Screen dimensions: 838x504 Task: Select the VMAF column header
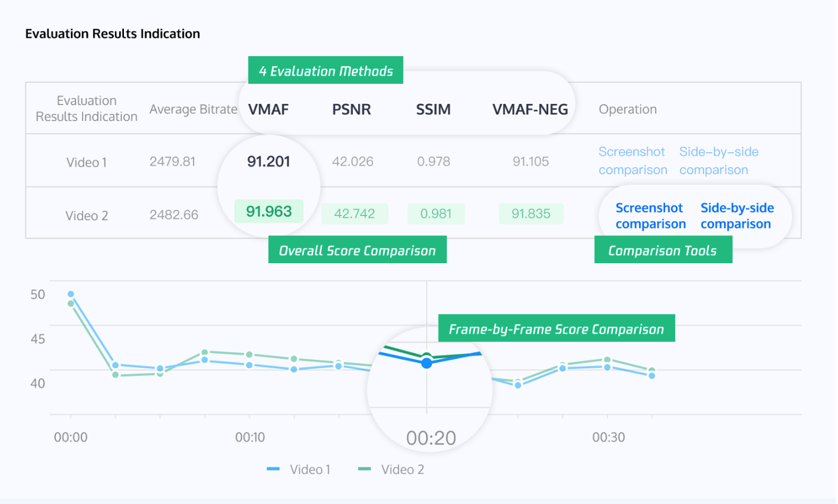coord(269,109)
